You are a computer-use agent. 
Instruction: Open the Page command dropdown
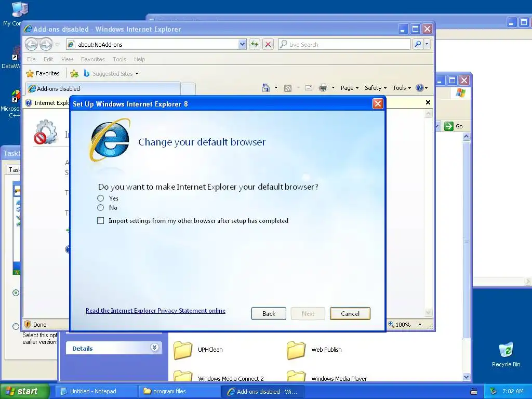(350, 88)
